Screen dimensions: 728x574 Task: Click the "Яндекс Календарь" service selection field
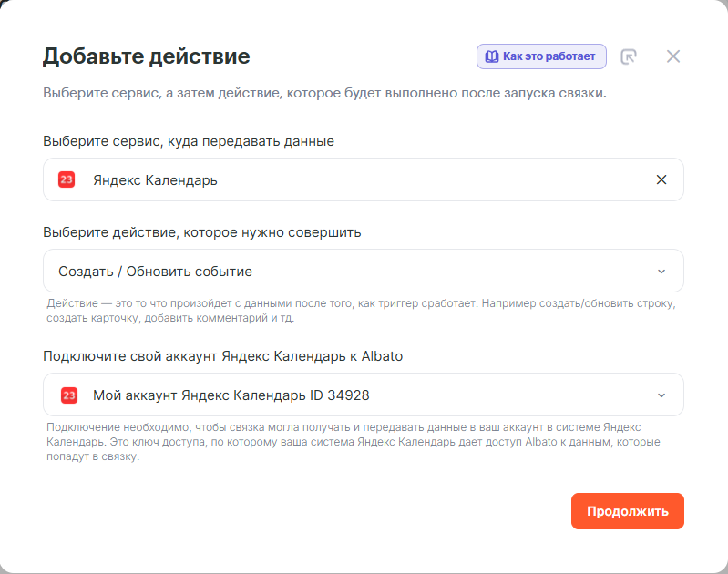coord(363,179)
